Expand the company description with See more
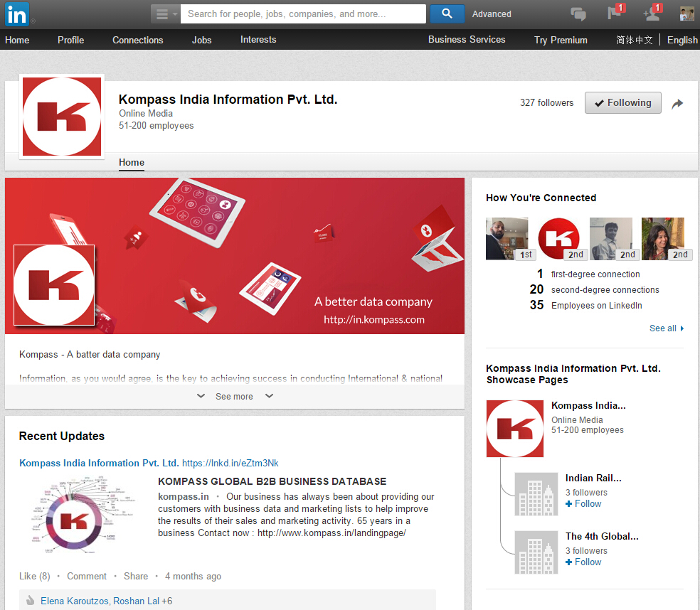This screenshot has height=610, width=700. (234, 396)
